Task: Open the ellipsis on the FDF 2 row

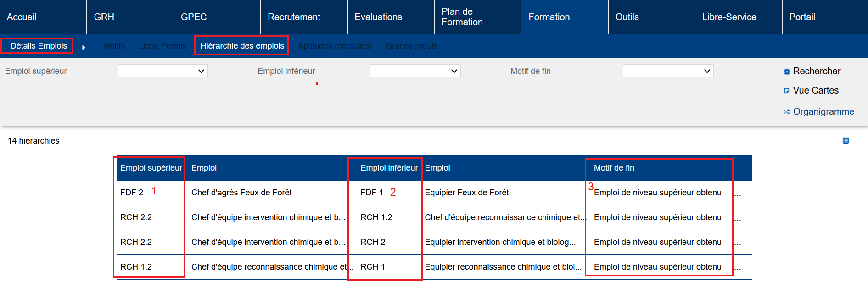Action: (x=737, y=194)
